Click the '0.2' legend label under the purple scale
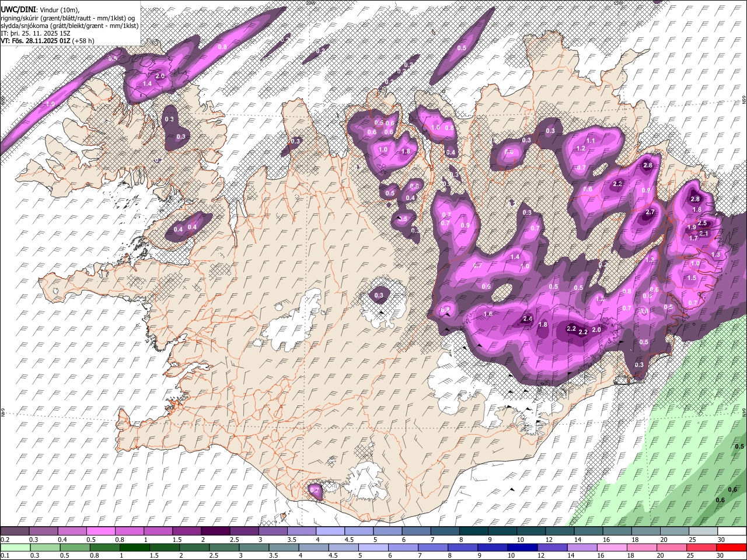Screen dimensions: 747x560 point(5,540)
